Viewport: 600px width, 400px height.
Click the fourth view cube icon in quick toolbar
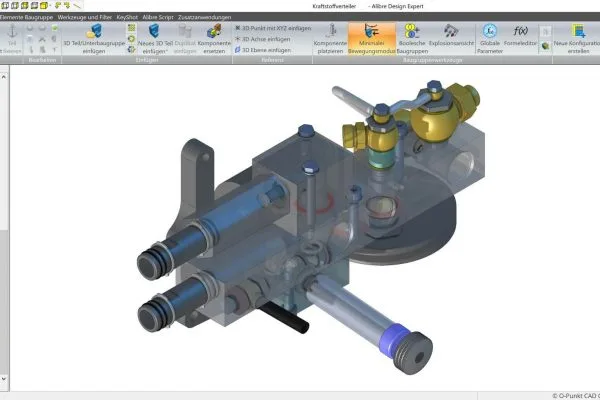[x=34, y=5]
